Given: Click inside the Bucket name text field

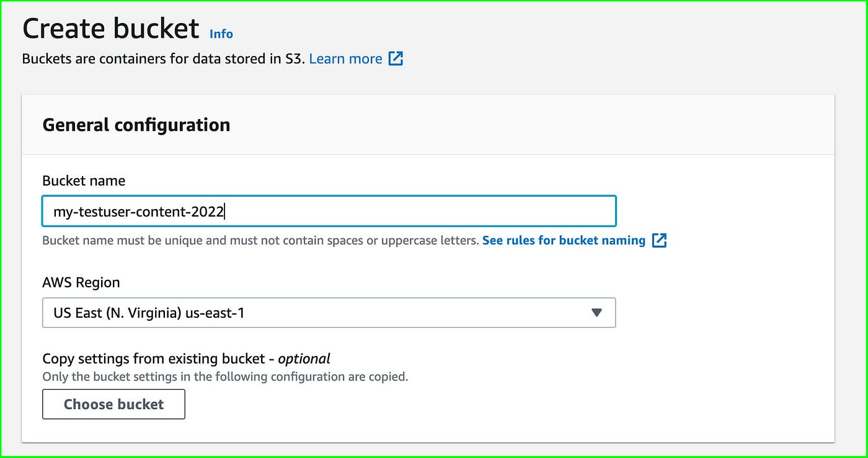Looking at the screenshot, I should pos(329,211).
